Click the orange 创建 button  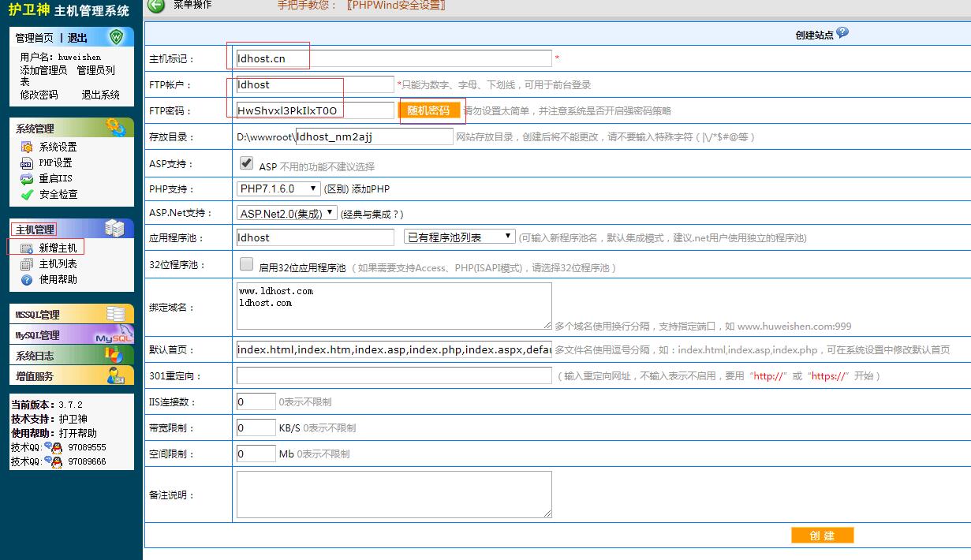(x=822, y=536)
